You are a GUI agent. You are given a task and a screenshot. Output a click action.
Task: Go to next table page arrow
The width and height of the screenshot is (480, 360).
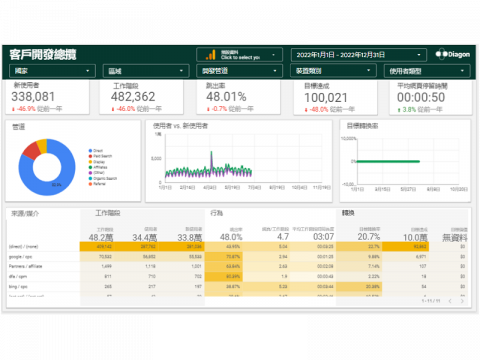pyautogui.click(x=462, y=301)
